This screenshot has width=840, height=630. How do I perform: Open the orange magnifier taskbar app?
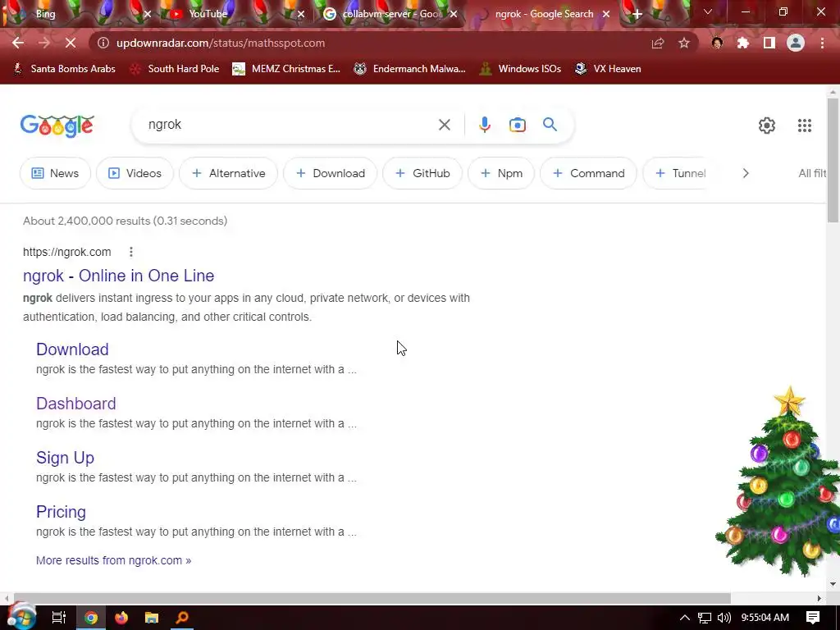pos(183,618)
